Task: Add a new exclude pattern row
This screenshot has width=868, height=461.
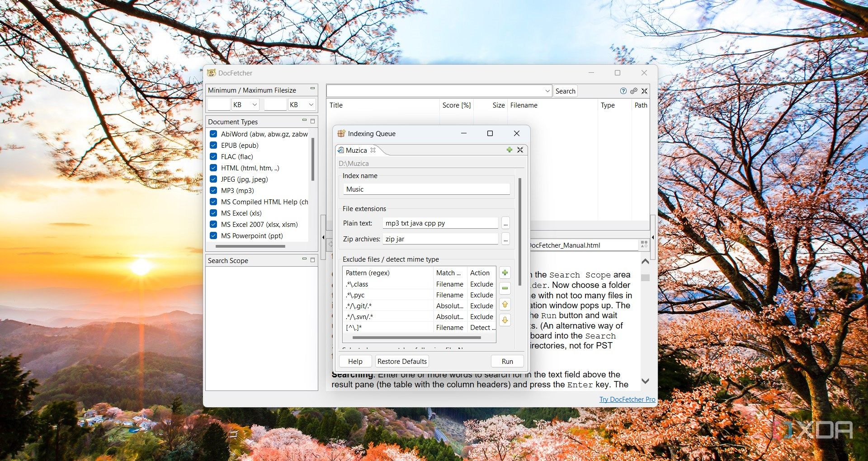Action: click(x=505, y=273)
